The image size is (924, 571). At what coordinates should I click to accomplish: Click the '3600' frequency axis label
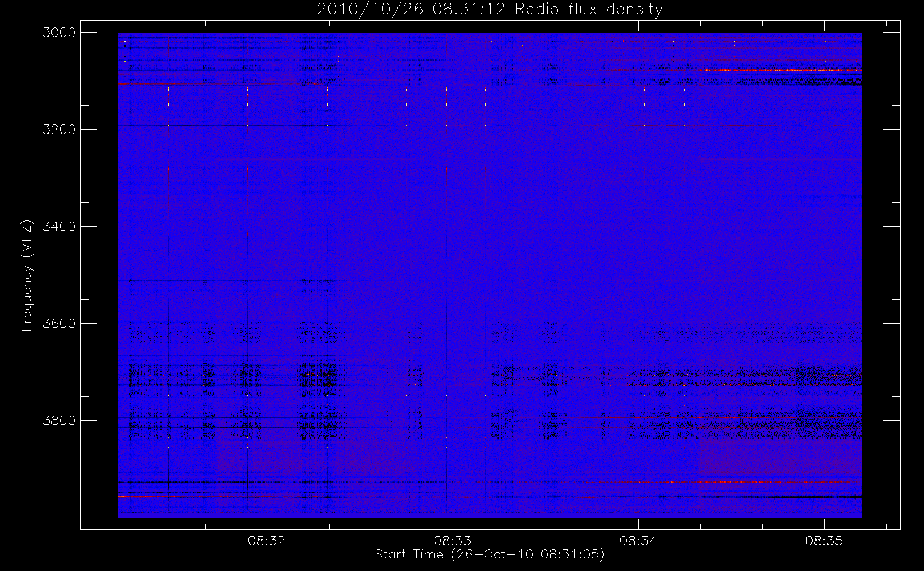59,324
